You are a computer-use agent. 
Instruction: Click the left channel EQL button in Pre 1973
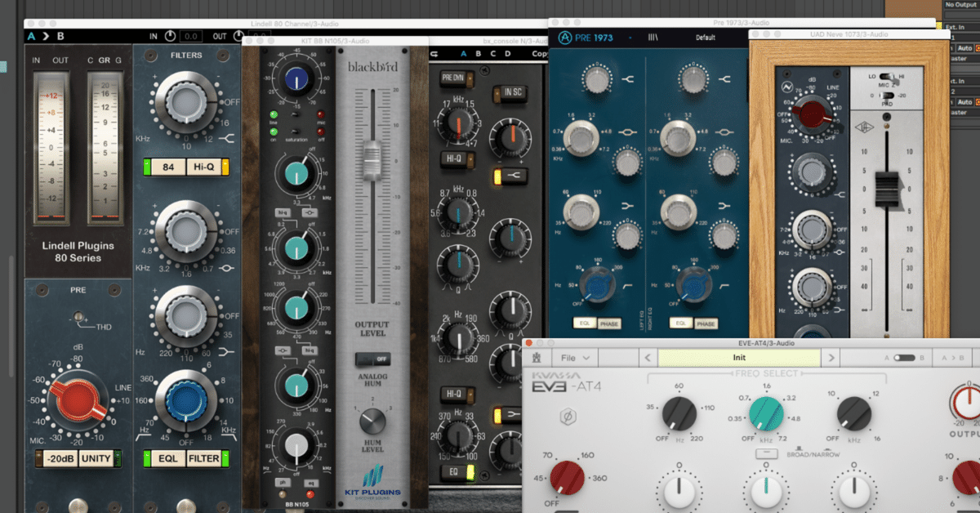coord(585,323)
